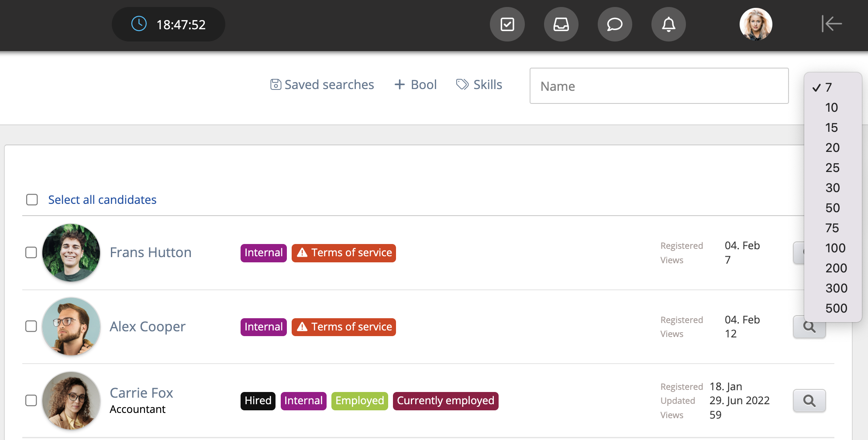Tick the checkbox for Frans Hutton

[31, 252]
